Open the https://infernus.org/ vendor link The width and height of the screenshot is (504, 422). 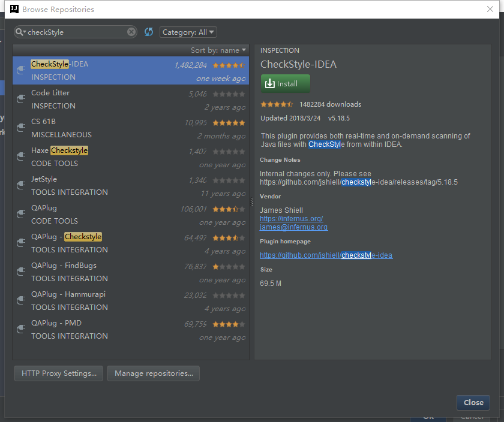pos(291,219)
